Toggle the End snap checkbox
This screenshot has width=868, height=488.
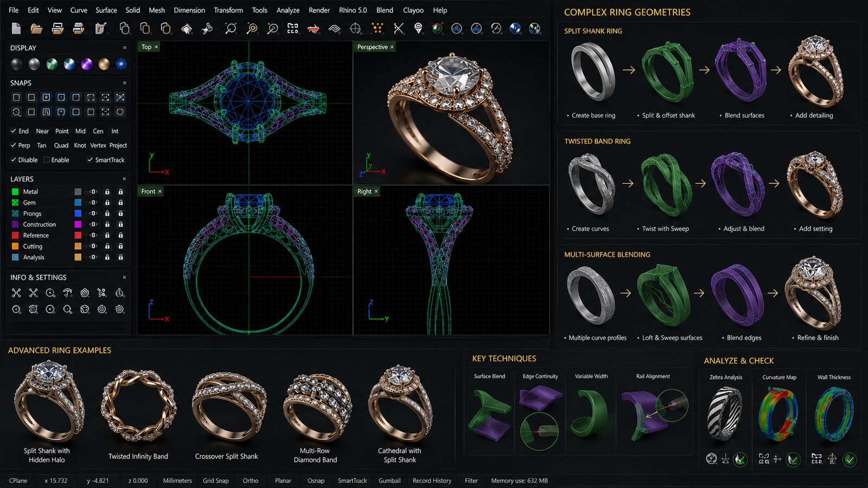pos(14,131)
